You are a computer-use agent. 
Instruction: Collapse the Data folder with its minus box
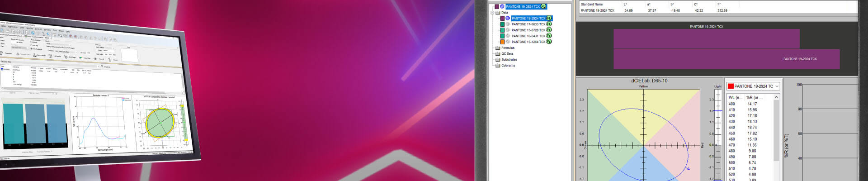coord(492,13)
